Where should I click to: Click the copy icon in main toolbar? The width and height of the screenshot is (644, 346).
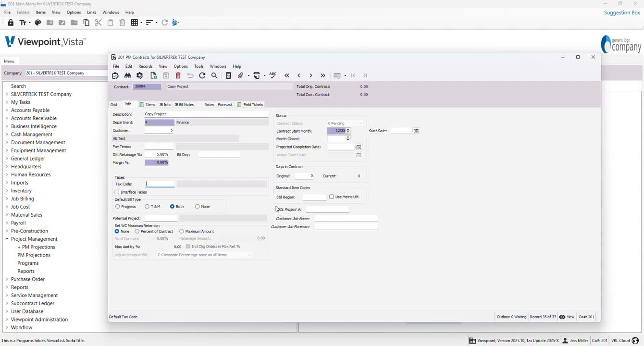[87, 23]
